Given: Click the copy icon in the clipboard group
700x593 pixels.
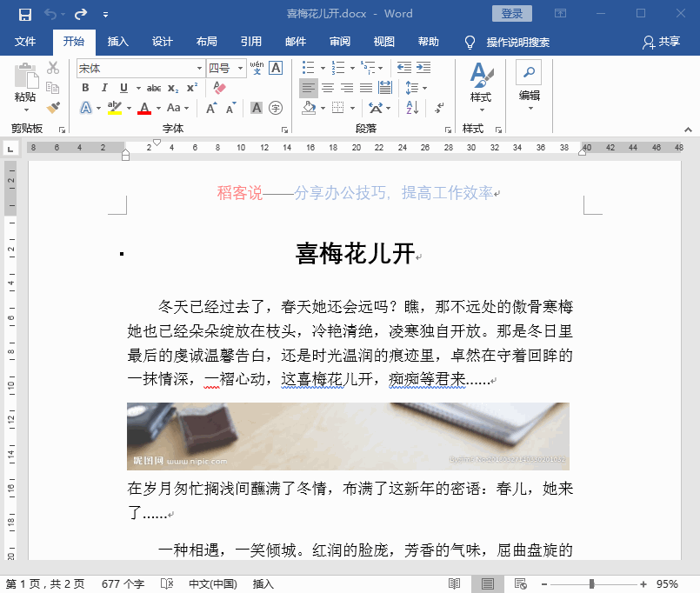Looking at the screenshot, I should tap(53, 88).
